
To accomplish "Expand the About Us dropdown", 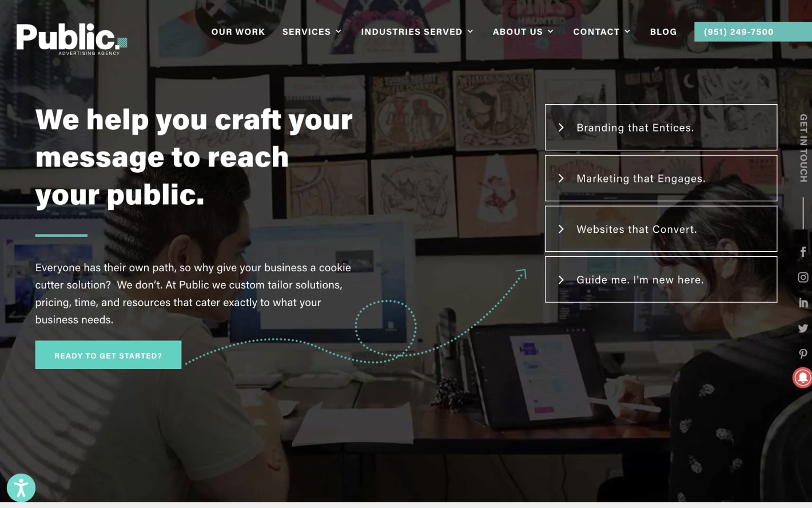I will click(523, 32).
